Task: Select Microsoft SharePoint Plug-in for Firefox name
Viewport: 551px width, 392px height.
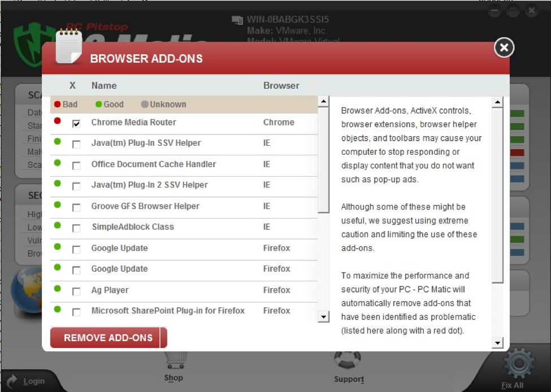Action: click(168, 311)
